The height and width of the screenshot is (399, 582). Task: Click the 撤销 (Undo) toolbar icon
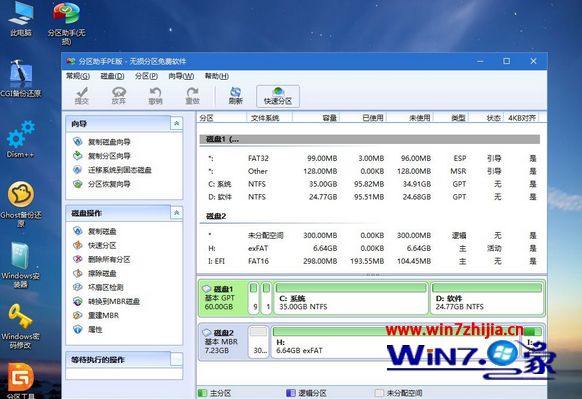pyautogui.click(x=155, y=96)
